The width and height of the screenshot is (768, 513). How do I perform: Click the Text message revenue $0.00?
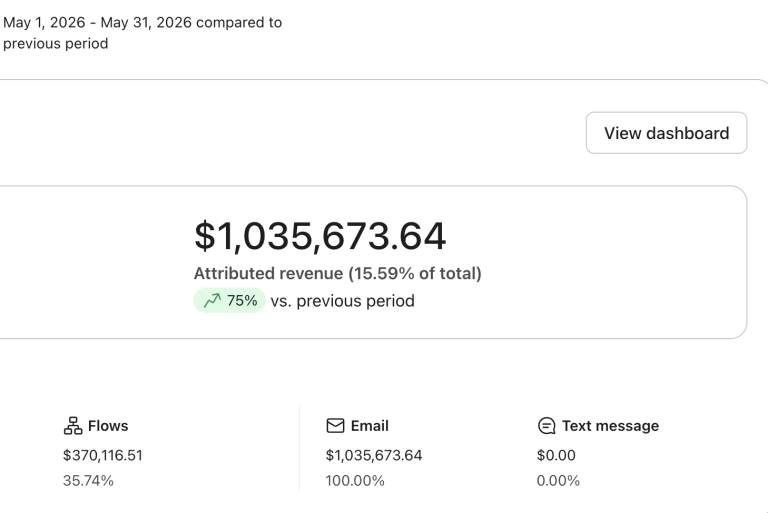tap(556, 455)
